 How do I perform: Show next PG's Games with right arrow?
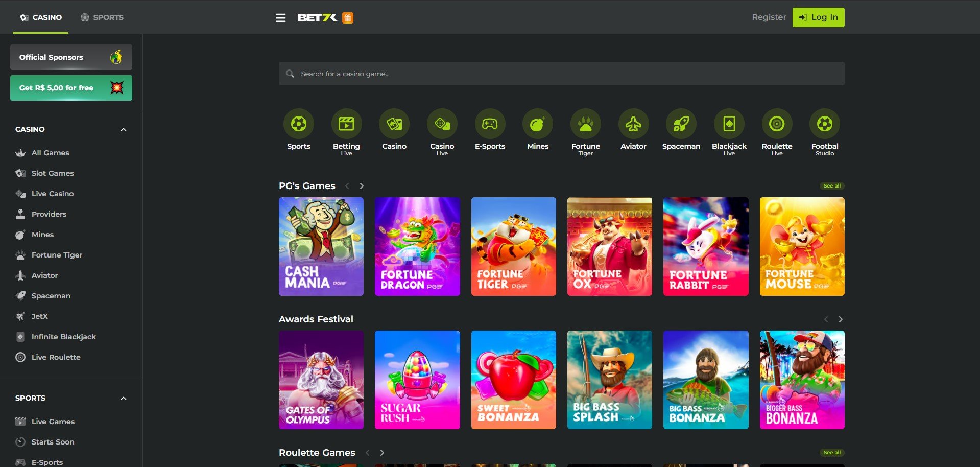[362, 186]
